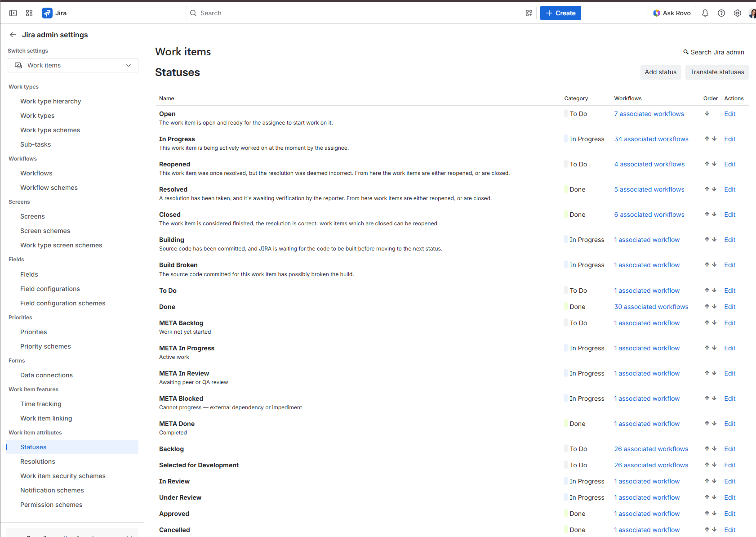Move the Backlog status up
This screenshot has width=756, height=537.
(x=707, y=449)
